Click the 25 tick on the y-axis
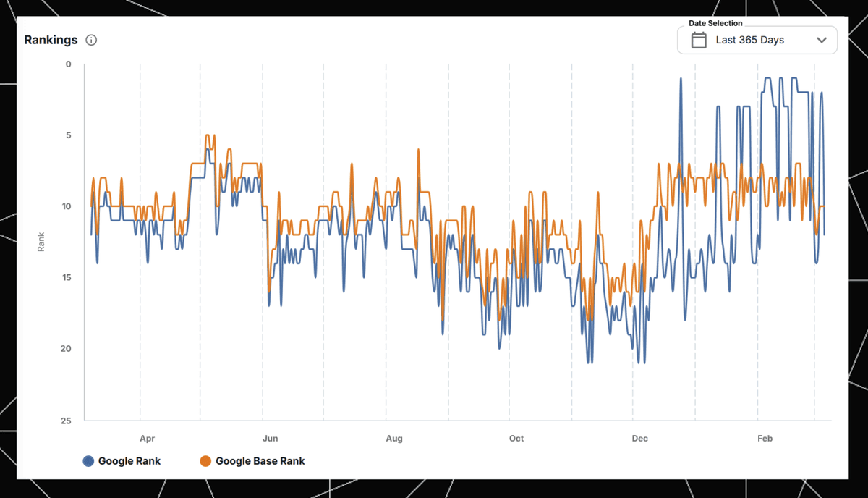 (x=67, y=421)
